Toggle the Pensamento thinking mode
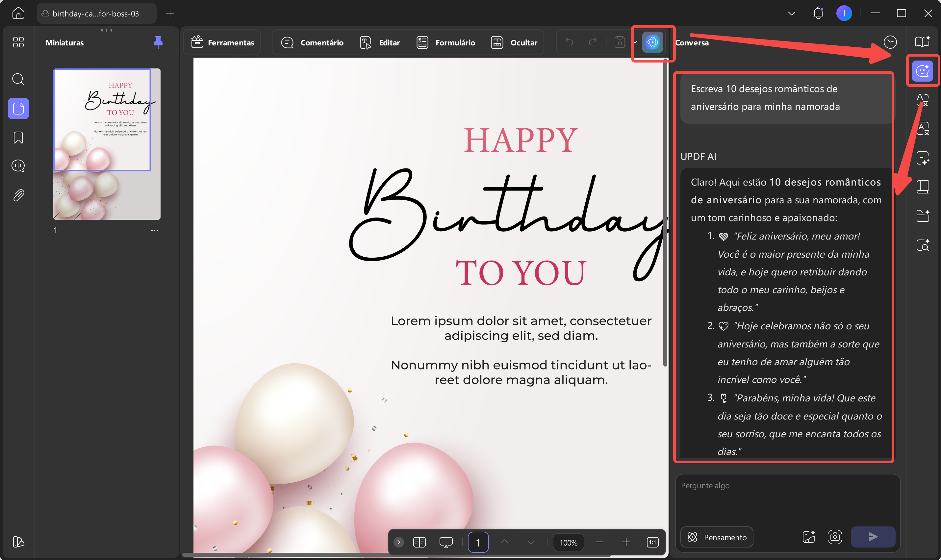Image resolution: width=941 pixels, height=560 pixels. pos(717,537)
